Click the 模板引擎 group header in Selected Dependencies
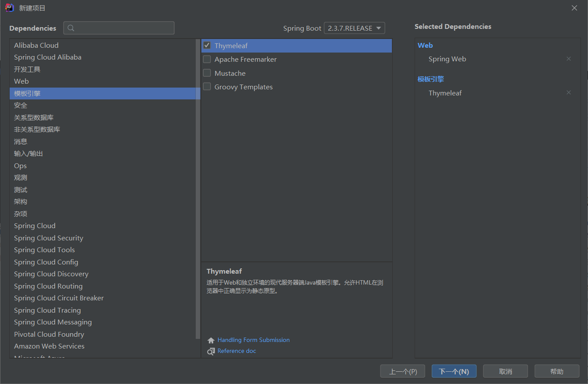Image resolution: width=588 pixels, height=384 pixels. (x=431, y=79)
